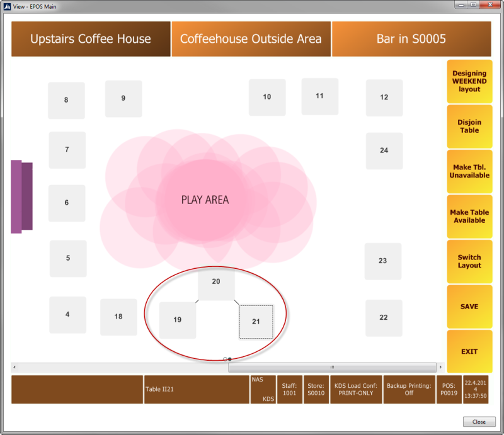Click the EPOS Main window title icon
504x435 pixels.
click(7, 7)
